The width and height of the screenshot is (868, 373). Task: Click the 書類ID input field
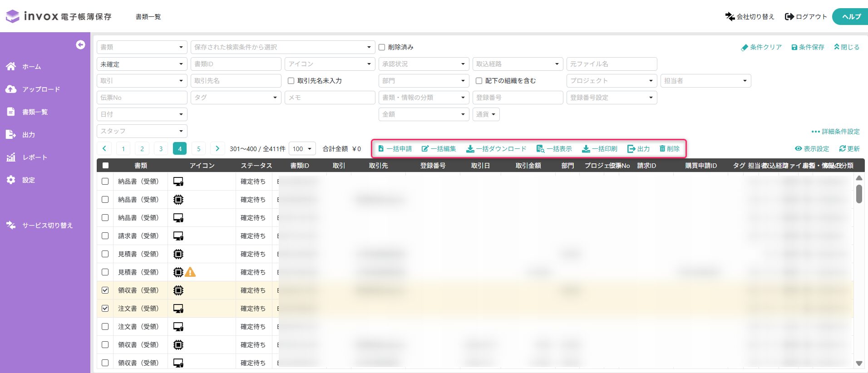tap(236, 64)
